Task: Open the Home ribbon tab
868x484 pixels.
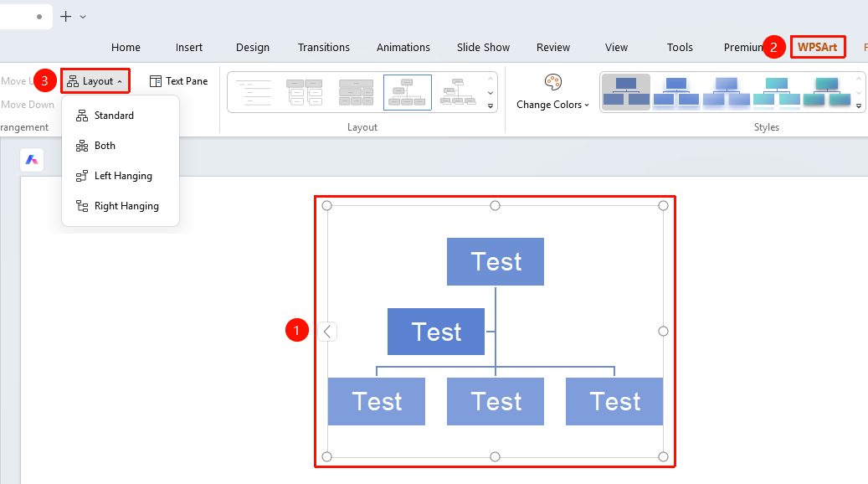Action: pyautogui.click(x=126, y=48)
